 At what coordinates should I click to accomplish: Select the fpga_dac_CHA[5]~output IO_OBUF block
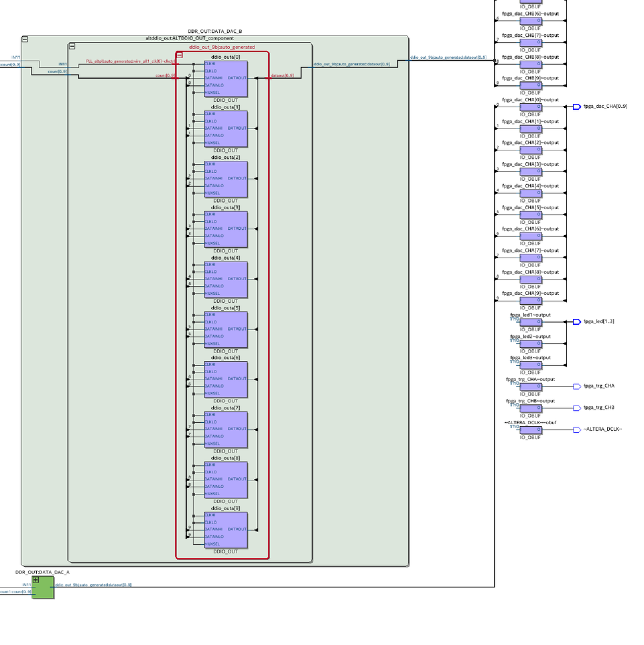coord(531,215)
